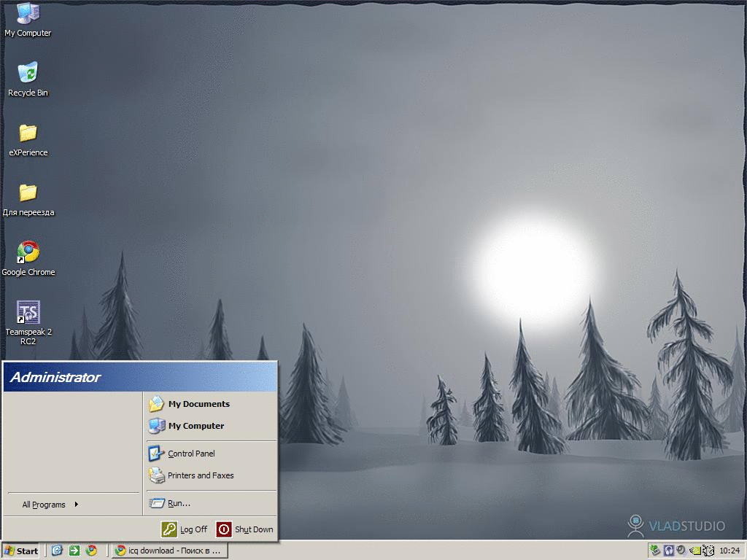Open the Teamspeak headphones tray icon
The width and height of the screenshot is (747, 560).
pos(668,551)
